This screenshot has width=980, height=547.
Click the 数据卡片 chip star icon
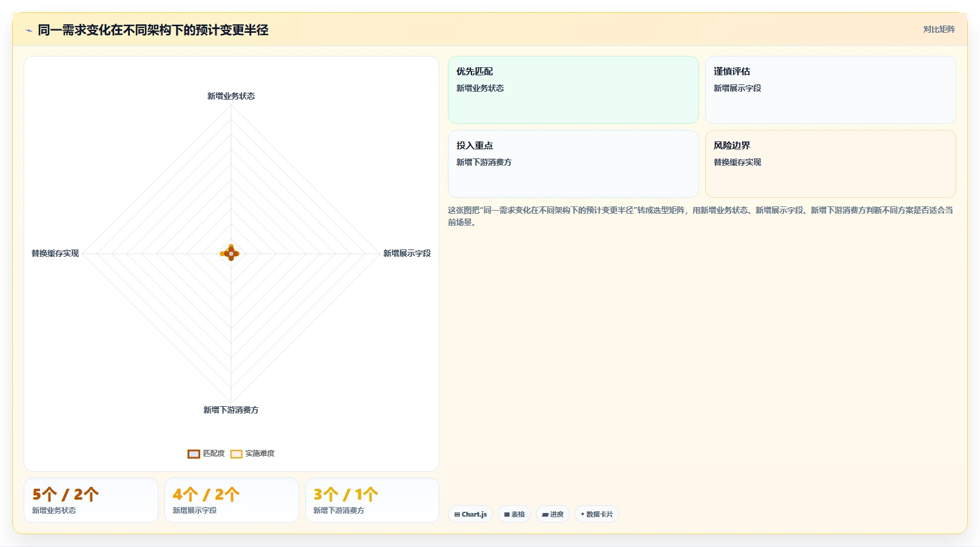583,514
